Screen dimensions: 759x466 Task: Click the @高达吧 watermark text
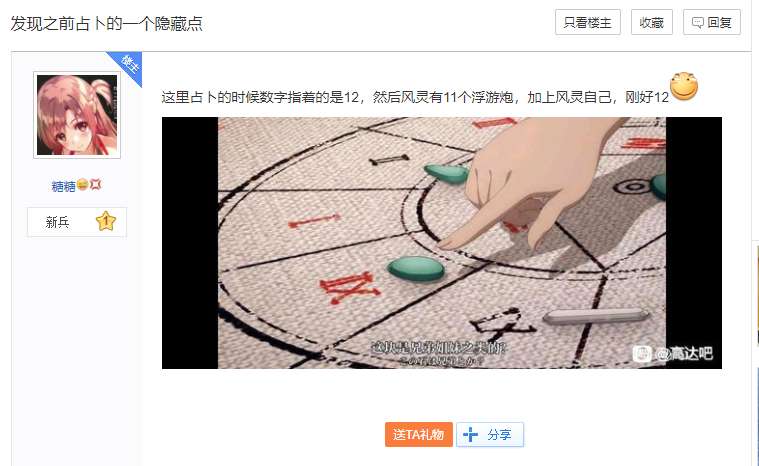[684, 354]
